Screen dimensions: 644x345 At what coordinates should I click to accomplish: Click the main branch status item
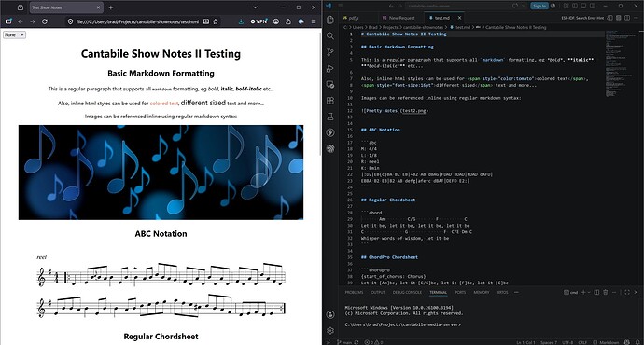[x=343, y=342]
